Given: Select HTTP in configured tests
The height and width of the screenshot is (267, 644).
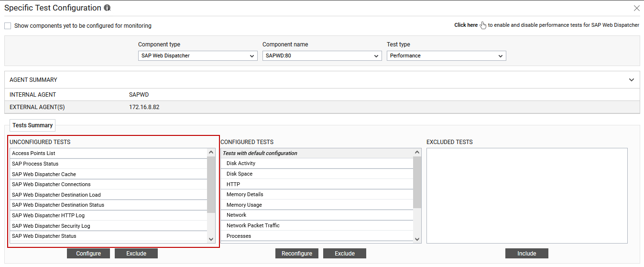Looking at the screenshot, I should point(317,184).
